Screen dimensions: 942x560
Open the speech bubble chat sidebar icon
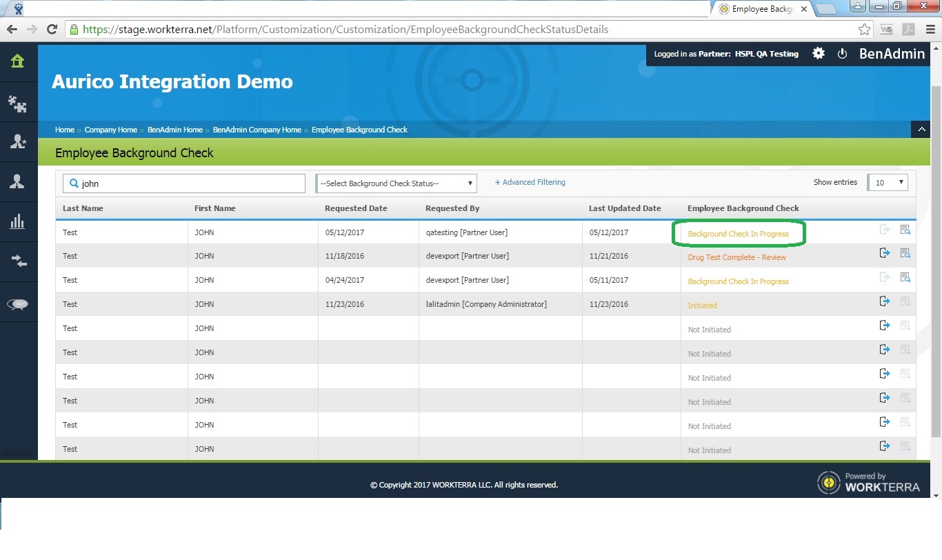click(x=17, y=305)
